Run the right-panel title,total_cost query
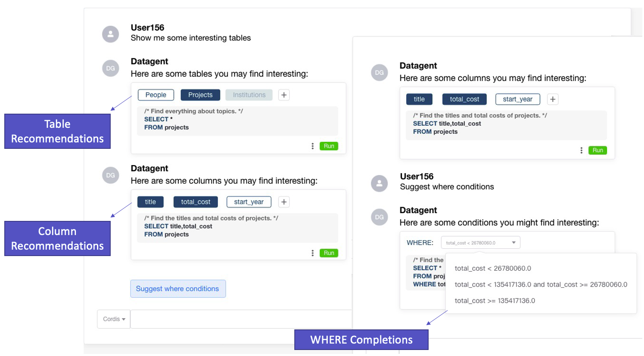644x356 pixels. (x=598, y=151)
